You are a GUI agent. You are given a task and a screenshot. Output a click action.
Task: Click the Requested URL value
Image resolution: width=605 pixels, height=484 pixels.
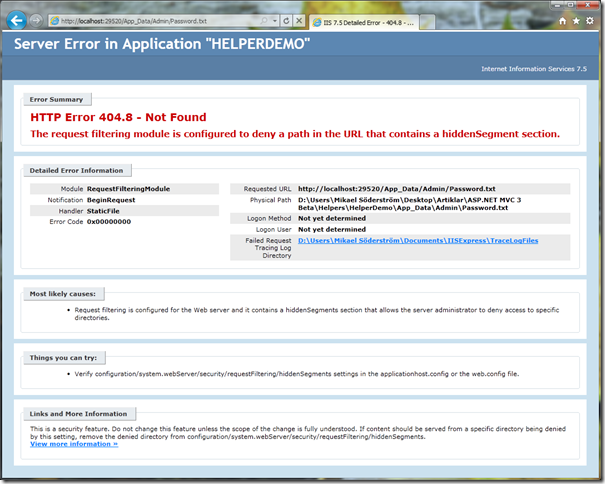(x=397, y=189)
